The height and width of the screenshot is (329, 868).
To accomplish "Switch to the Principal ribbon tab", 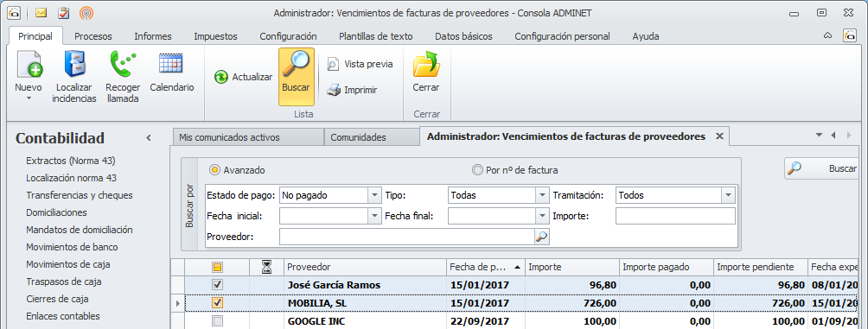I will pos(35,36).
